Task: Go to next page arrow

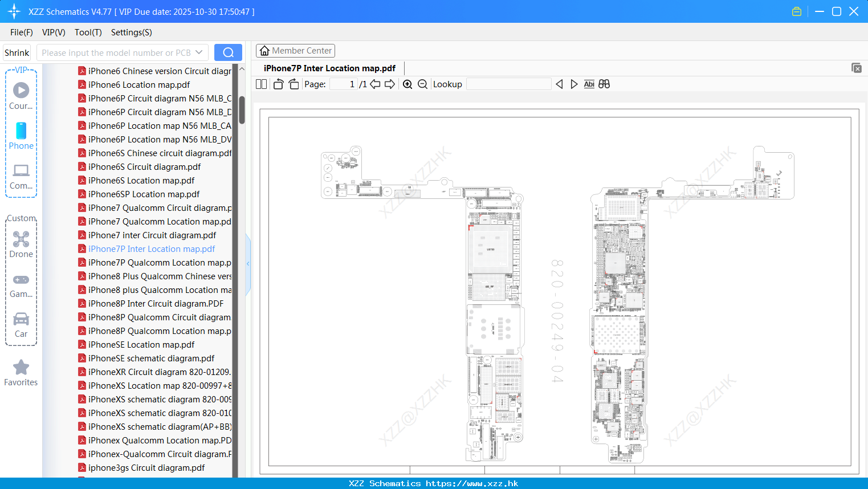Action: [x=390, y=84]
